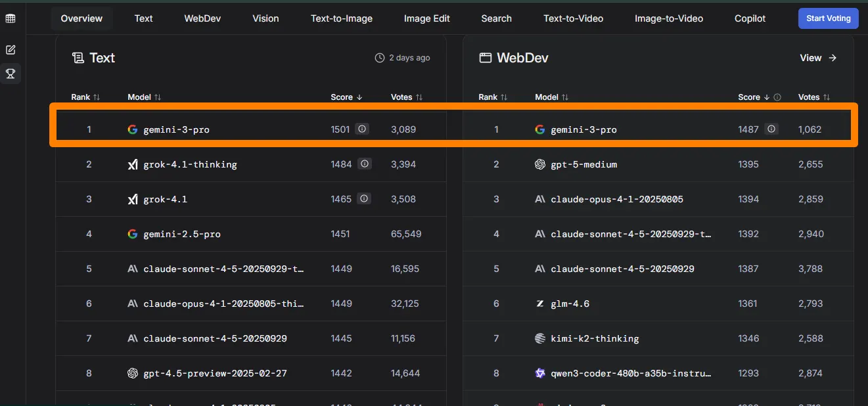Click the score 1346 for kimi-k2-thinking

pyautogui.click(x=748, y=338)
